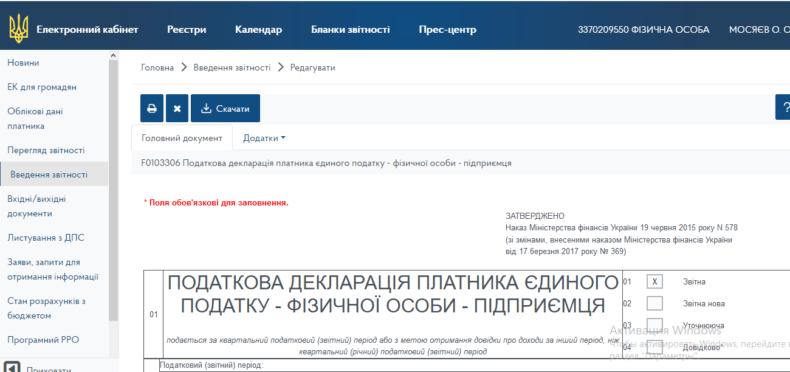Screen dimensions: 790x372
Task: Toggle the Звітна нова checkbox
Action: click(654, 303)
